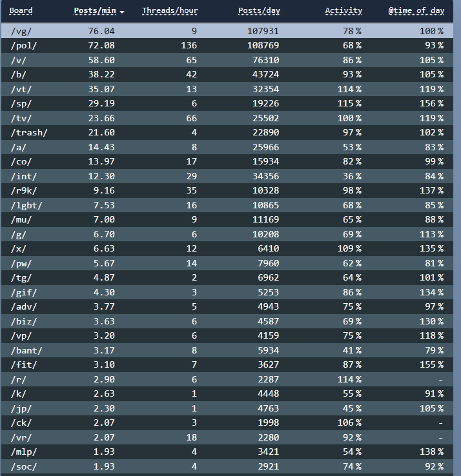
Task: Click the 34356 posts/day value
Action: tap(265, 176)
